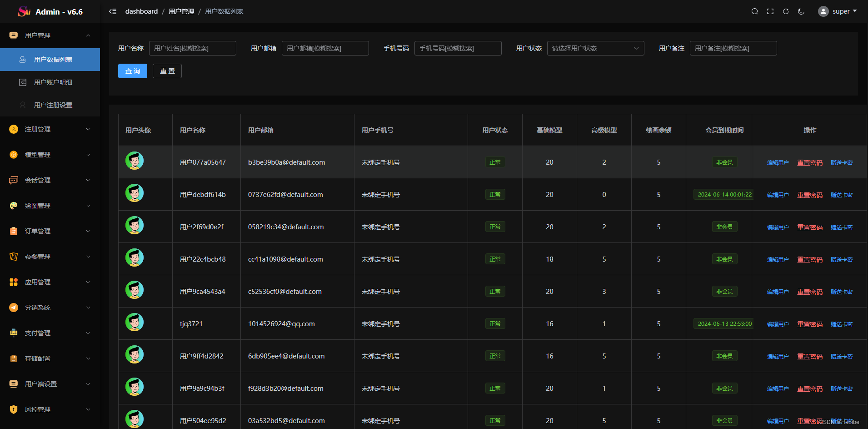Open the 用户状态 select dropdown
The width and height of the screenshot is (868, 429).
pos(595,48)
